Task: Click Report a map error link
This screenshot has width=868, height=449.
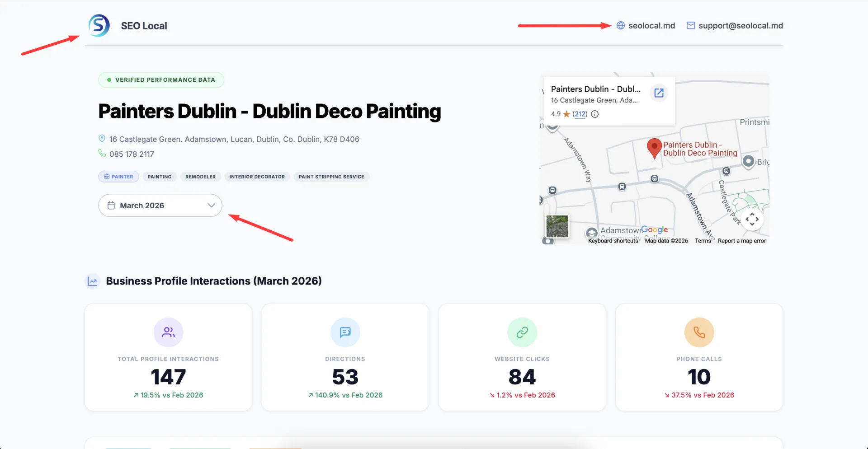Action: (x=742, y=241)
